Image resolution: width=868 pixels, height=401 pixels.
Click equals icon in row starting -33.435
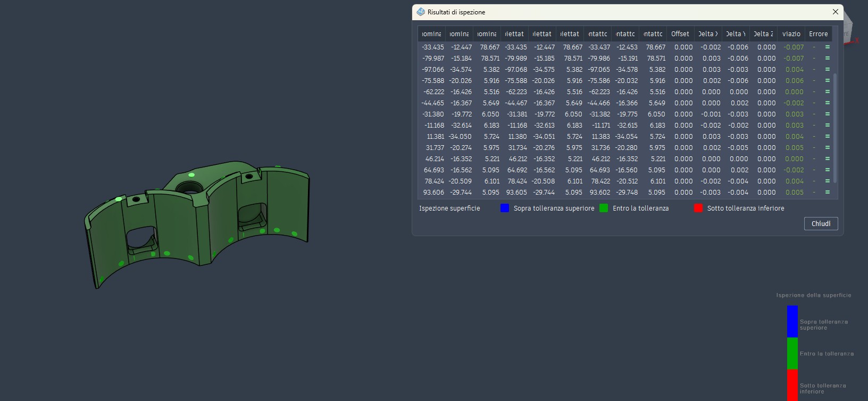828,47
